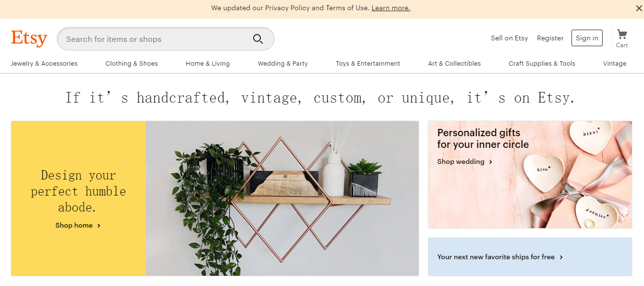Focus the search for items field
The image size is (644, 286).
[156, 39]
